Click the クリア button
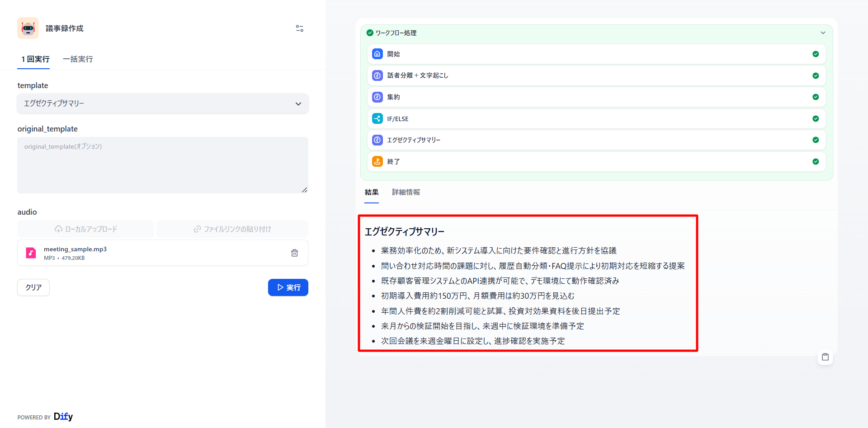The width and height of the screenshot is (868, 428). click(x=33, y=287)
